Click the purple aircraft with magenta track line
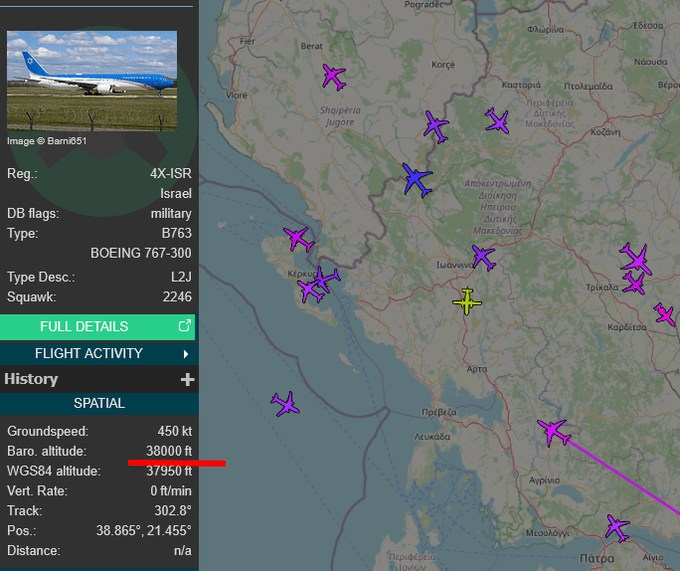Image resolution: width=680 pixels, height=571 pixels. point(552,432)
